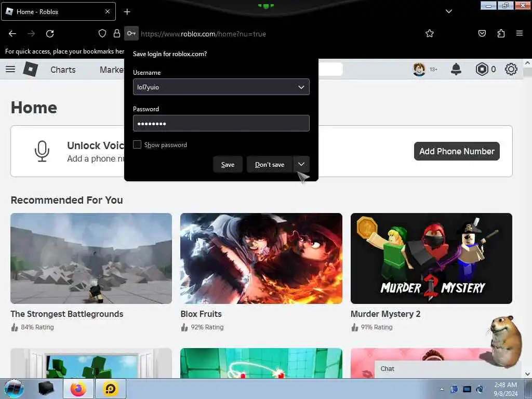The width and height of the screenshot is (532, 399).
Task: Expand the Don't save options arrow
Action: click(301, 164)
